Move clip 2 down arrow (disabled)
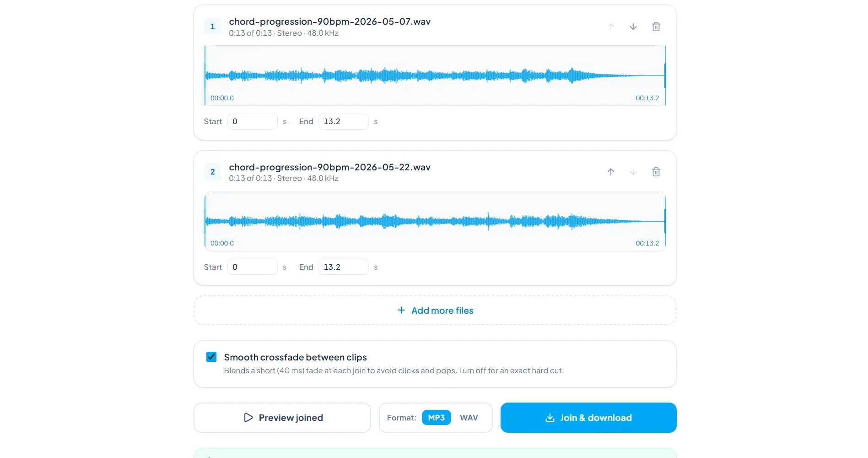 pos(633,172)
